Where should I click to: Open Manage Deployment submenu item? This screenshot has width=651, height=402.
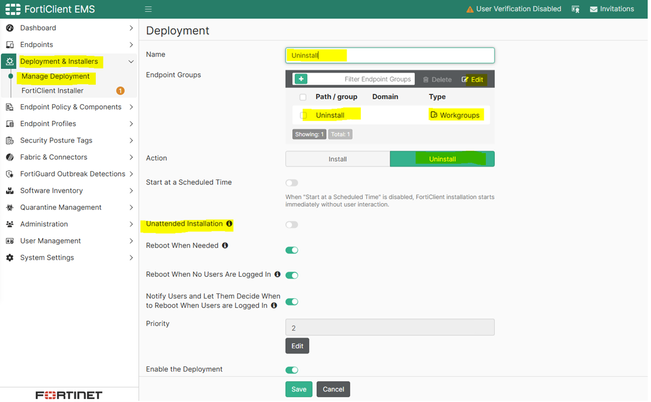(x=55, y=76)
